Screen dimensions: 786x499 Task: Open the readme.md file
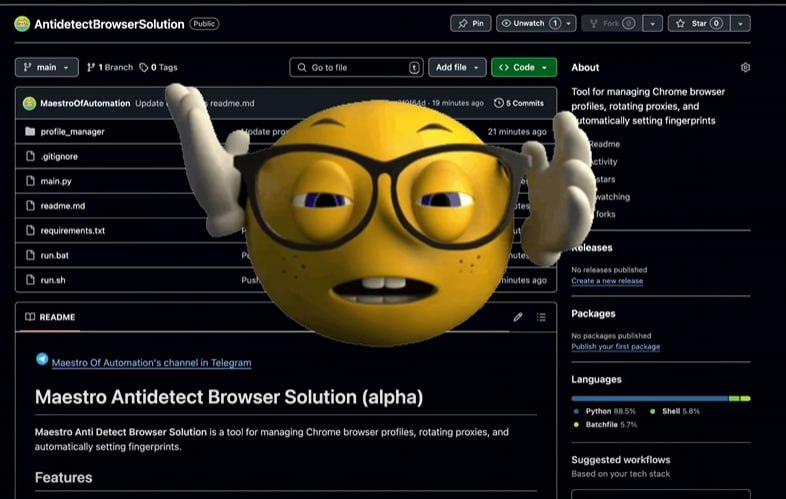63,206
